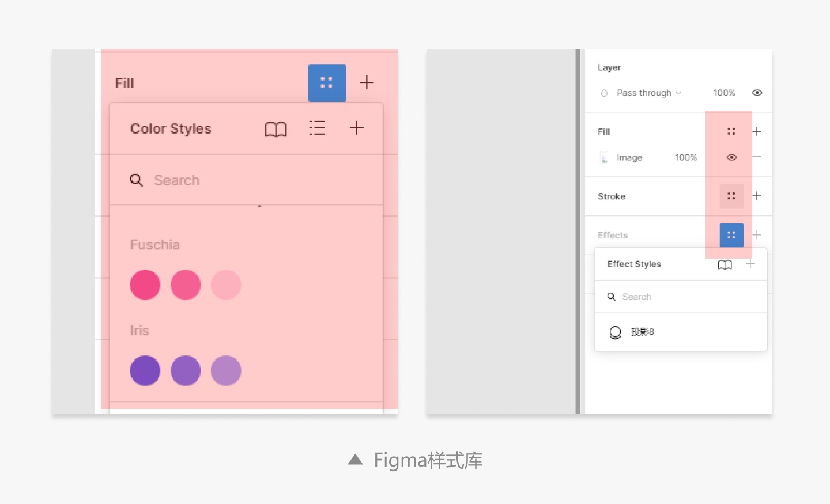Toggle the Layer visibility eye icon
Image resolution: width=830 pixels, height=504 pixels.
(757, 92)
